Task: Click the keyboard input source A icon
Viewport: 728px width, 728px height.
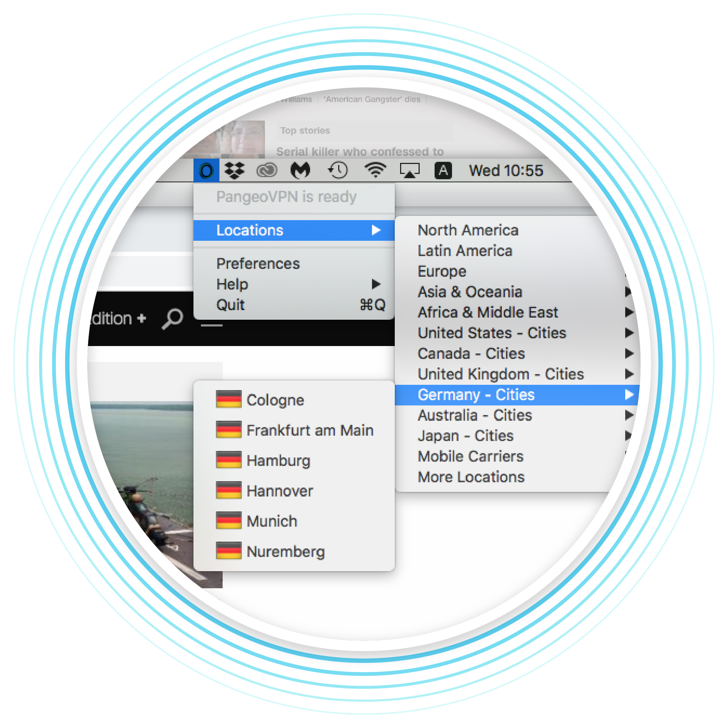Action: pyautogui.click(x=443, y=171)
